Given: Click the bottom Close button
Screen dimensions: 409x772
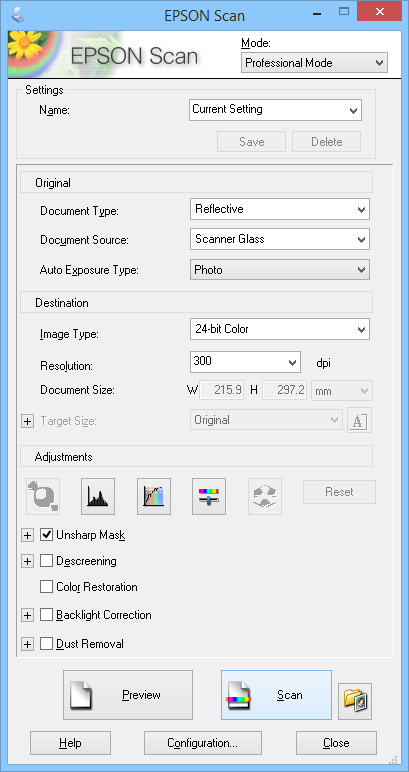Looking at the screenshot, I should pos(336,743).
